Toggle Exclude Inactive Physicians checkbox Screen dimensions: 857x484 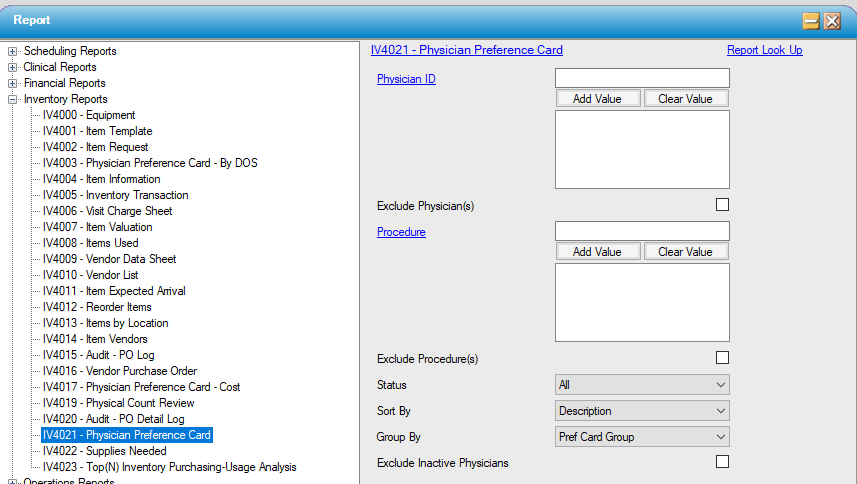722,462
